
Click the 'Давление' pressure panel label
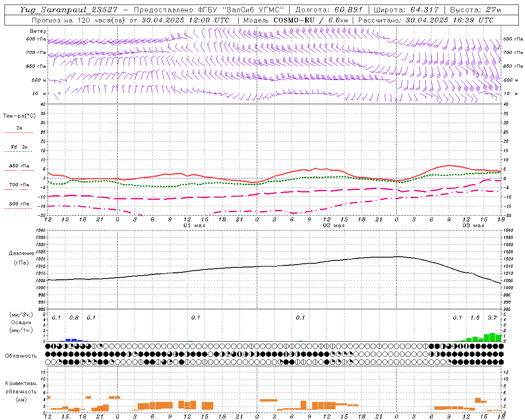(x=21, y=253)
